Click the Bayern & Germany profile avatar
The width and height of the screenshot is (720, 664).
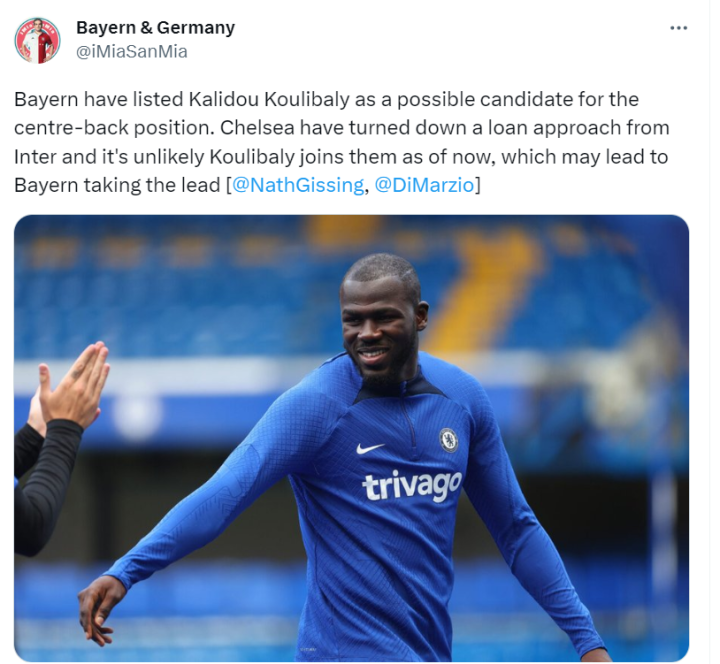(37, 40)
